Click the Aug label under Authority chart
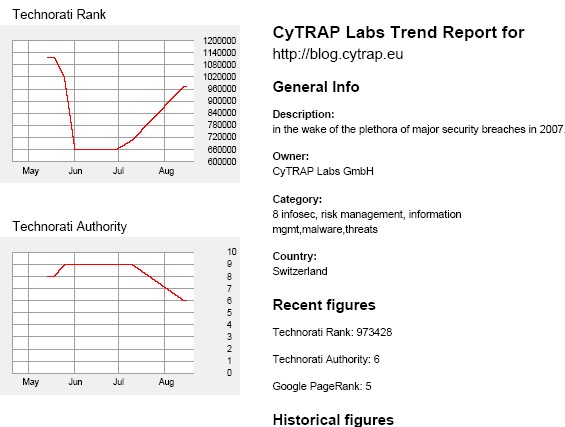 [166, 382]
